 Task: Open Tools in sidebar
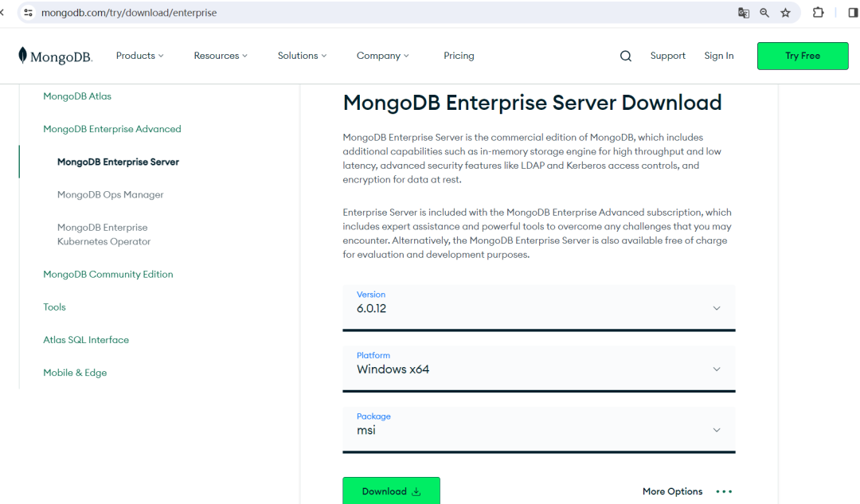point(54,307)
